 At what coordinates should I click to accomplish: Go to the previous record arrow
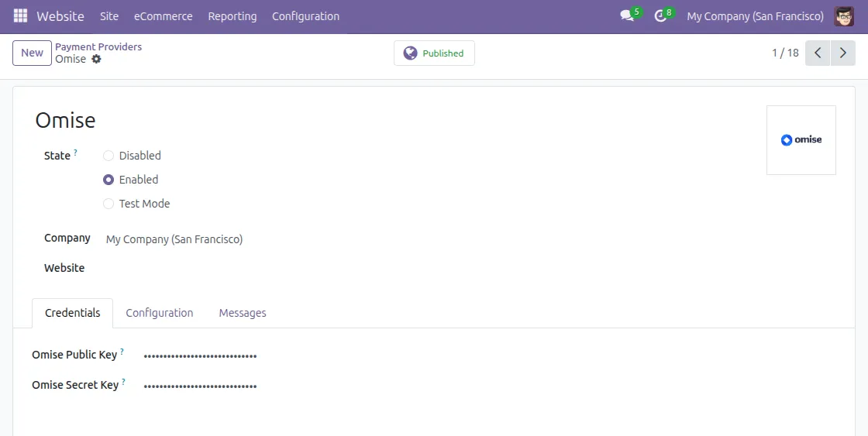(x=818, y=53)
